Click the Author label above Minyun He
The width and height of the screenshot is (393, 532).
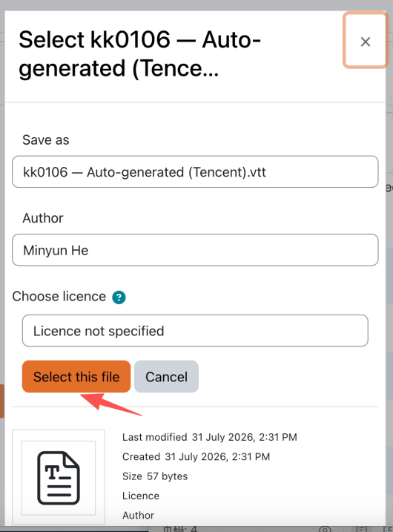point(43,218)
